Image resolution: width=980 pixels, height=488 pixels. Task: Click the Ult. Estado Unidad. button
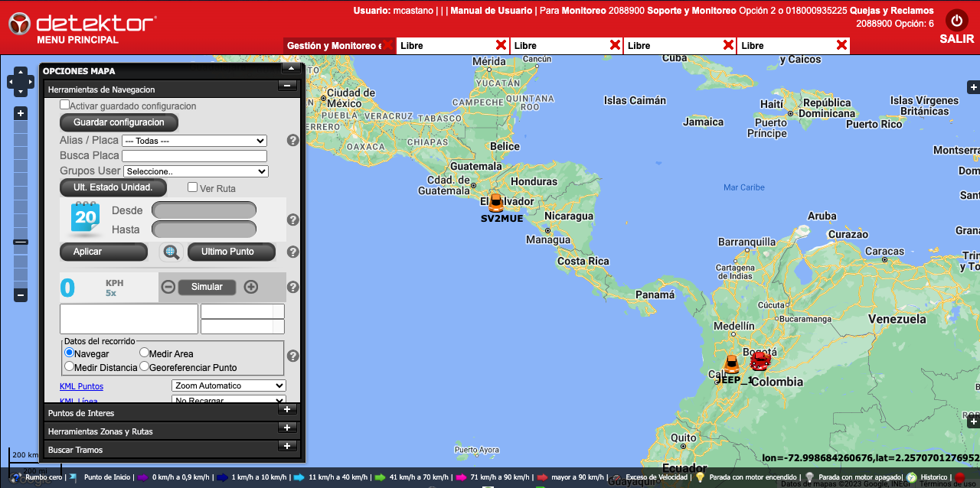[113, 187]
